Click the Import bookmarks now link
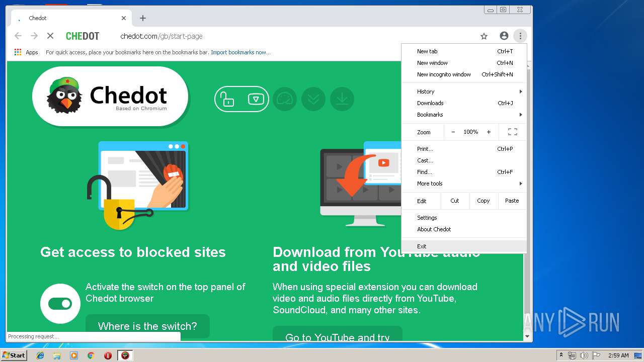644x362 pixels. [240, 52]
